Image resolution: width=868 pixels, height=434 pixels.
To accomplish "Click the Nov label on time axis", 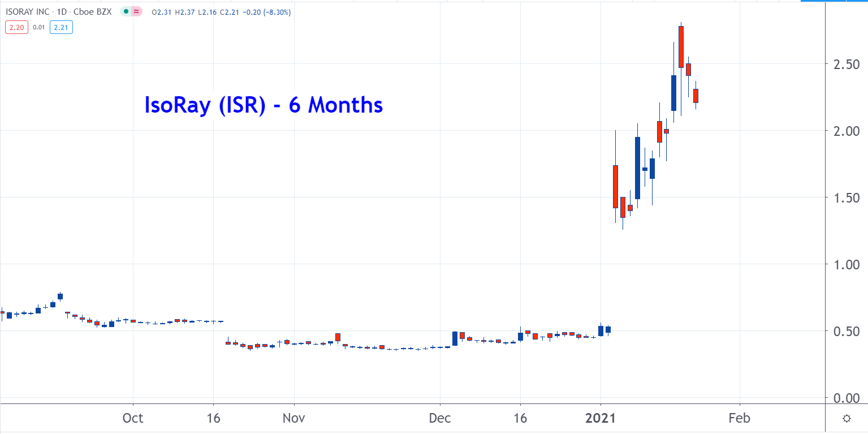I will [294, 419].
